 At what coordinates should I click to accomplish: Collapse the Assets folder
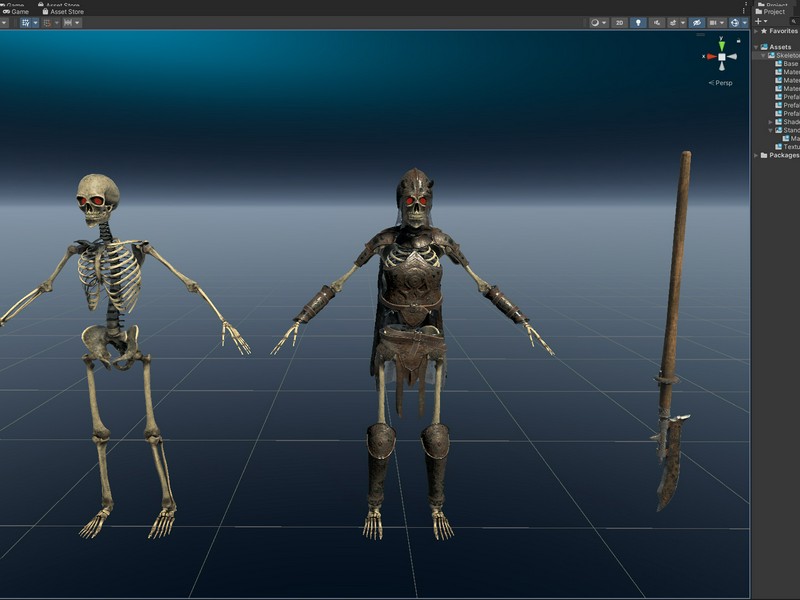756,47
